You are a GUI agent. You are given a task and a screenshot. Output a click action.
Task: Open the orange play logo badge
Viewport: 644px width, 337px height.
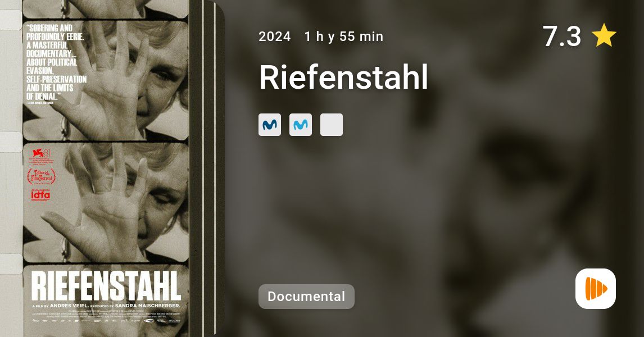pyautogui.click(x=596, y=289)
